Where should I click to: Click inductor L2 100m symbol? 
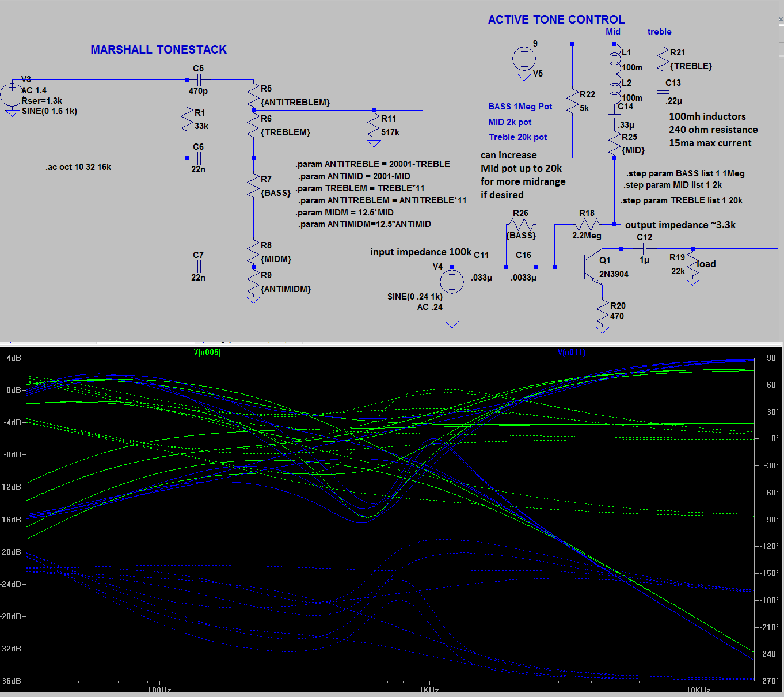click(615, 89)
